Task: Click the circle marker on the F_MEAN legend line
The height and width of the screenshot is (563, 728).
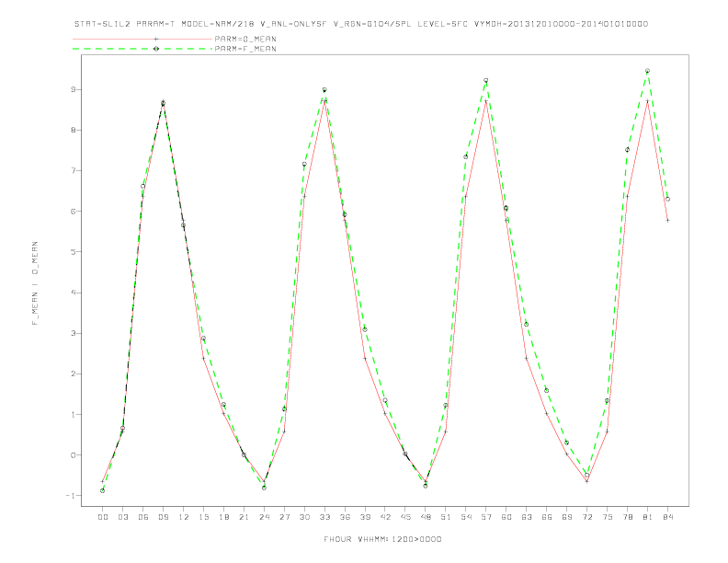Action: click(x=156, y=49)
